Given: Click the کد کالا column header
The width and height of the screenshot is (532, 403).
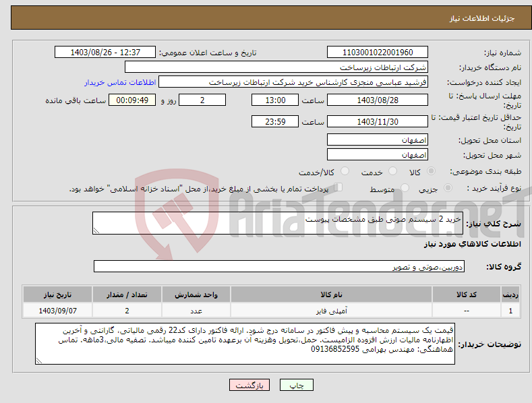Looking at the screenshot, I should pos(467,294).
